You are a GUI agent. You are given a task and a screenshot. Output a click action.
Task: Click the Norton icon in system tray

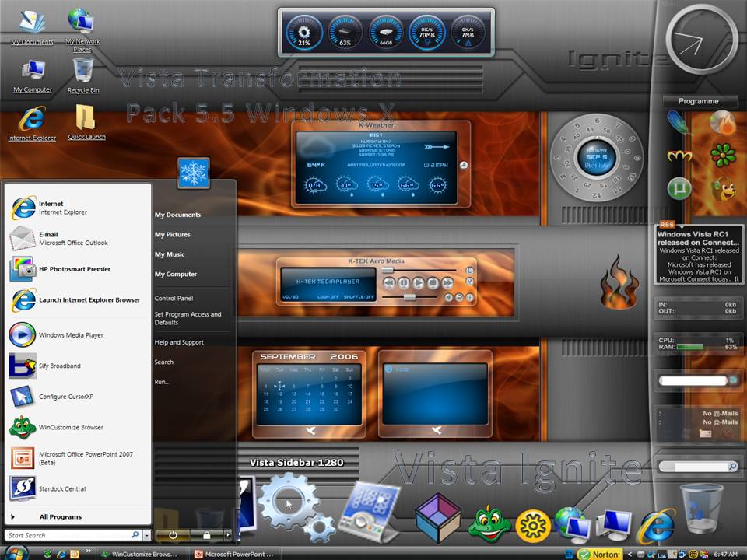(599, 555)
